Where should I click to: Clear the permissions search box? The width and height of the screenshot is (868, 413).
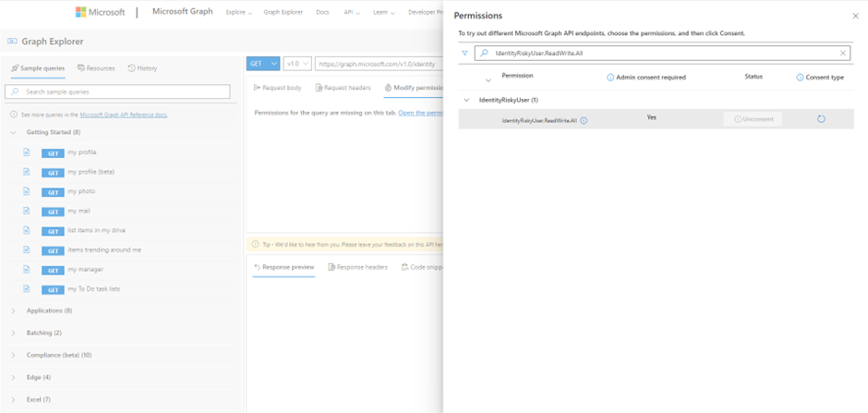843,54
